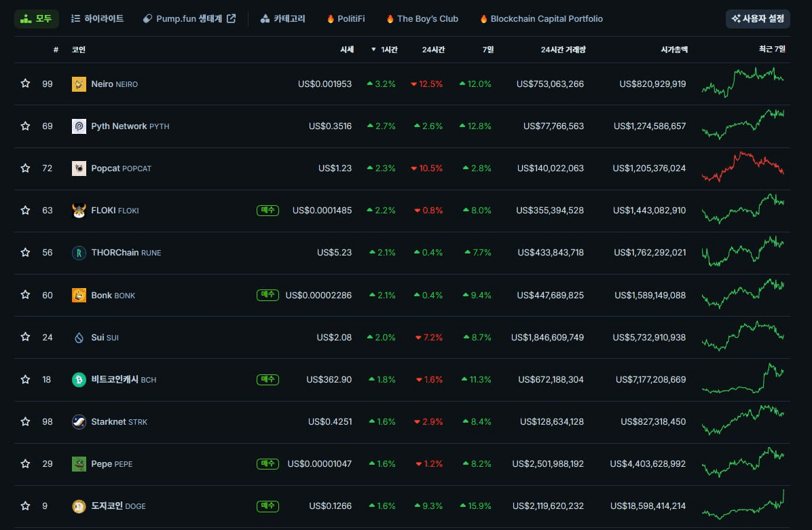Favorite Pyth Network with its star icon
Viewport: 812px width, 530px height.
tap(25, 126)
